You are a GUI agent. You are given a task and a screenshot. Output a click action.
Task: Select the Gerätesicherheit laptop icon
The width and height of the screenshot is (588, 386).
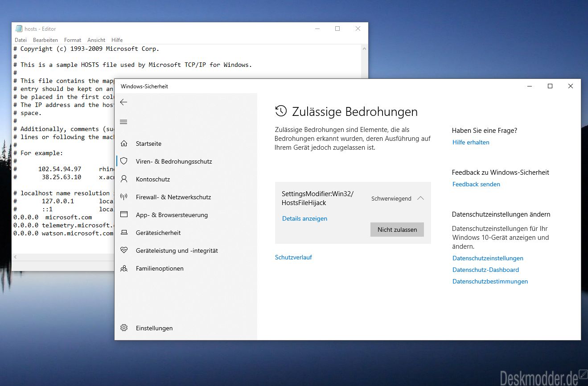[x=124, y=233]
